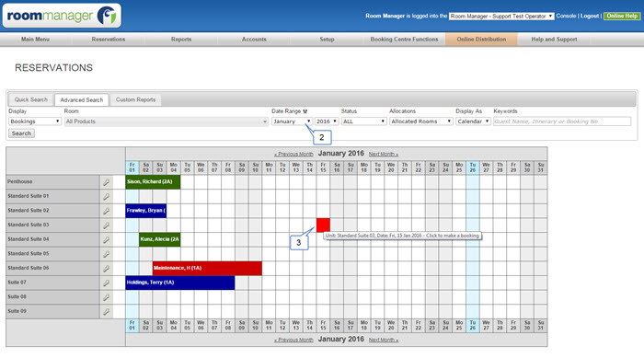The height and width of the screenshot is (358, 644).
Task: Open the Status ALL dropdown
Action: (364, 121)
